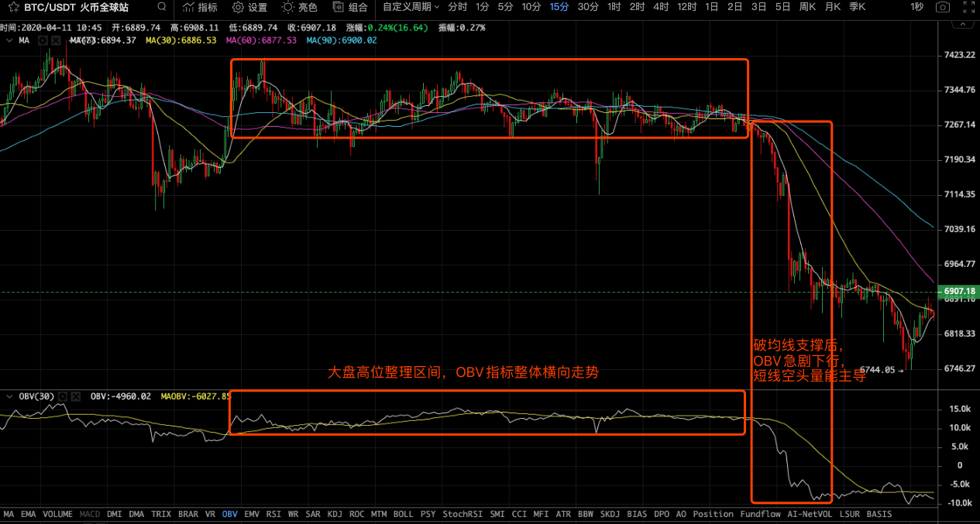Open search with magnifier icon
The width and height of the screenshot is (980, 524).
tap(160, 8)
